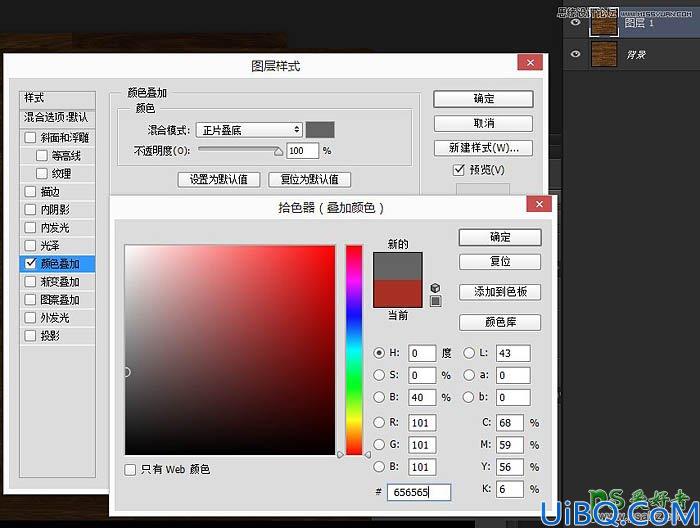Enable the 光泽 checkbox
This screenshot has height=528, width=700.
point(30,245)
